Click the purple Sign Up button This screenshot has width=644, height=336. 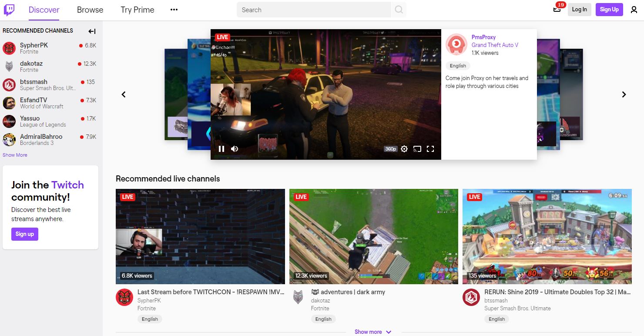pos(609,9)
